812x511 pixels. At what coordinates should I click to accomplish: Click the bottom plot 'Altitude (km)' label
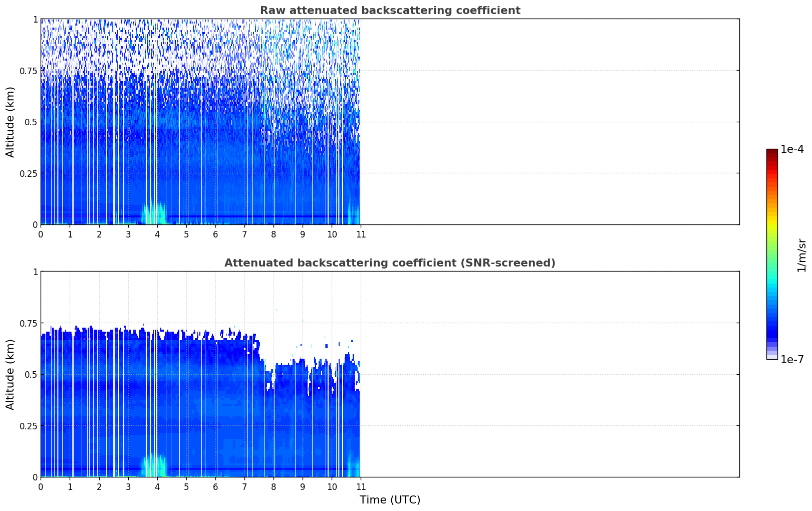[x=11, y=374]
